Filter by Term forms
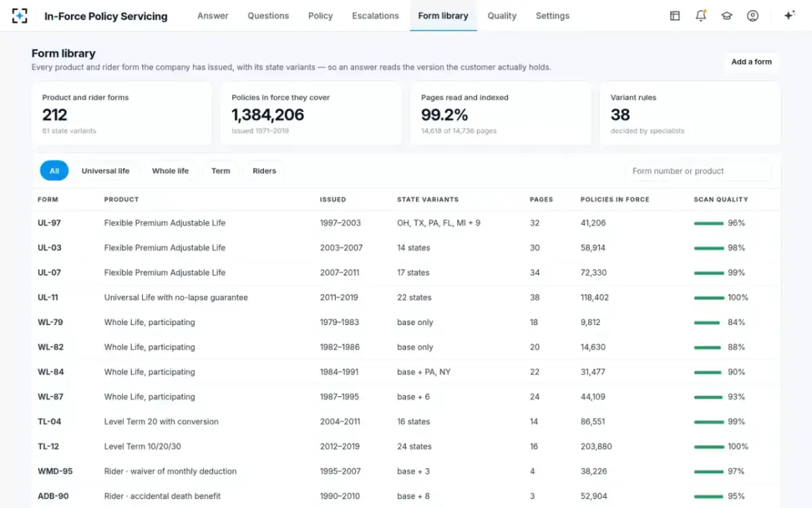812x508 pixels. 221,171
